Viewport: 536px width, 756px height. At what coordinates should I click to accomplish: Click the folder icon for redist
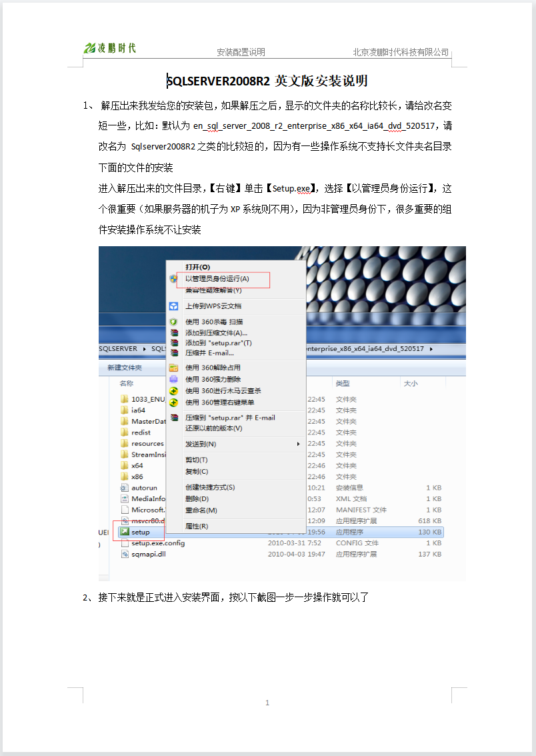124,432
